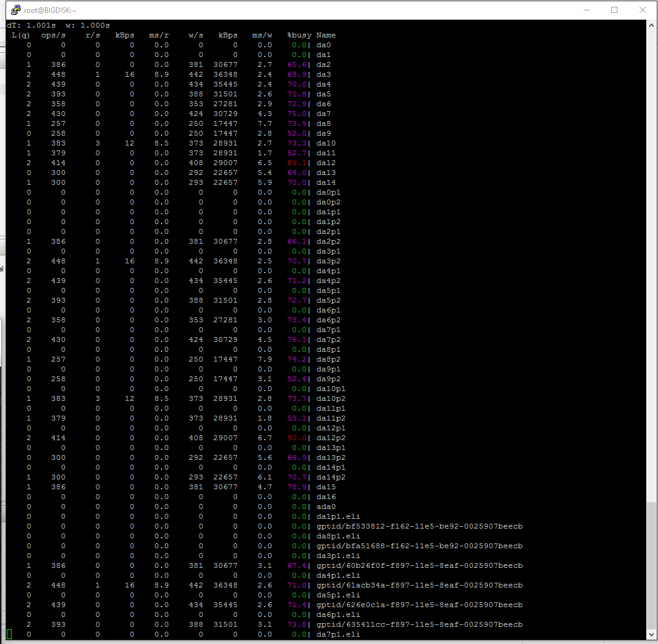This screenshot has width=658, height=644.
Task: Click the red 90.0 busy value
Action: (297, 438)
